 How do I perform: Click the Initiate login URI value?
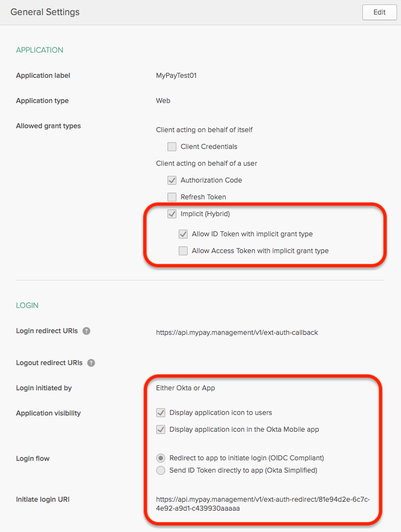click(x=263, y=504)
